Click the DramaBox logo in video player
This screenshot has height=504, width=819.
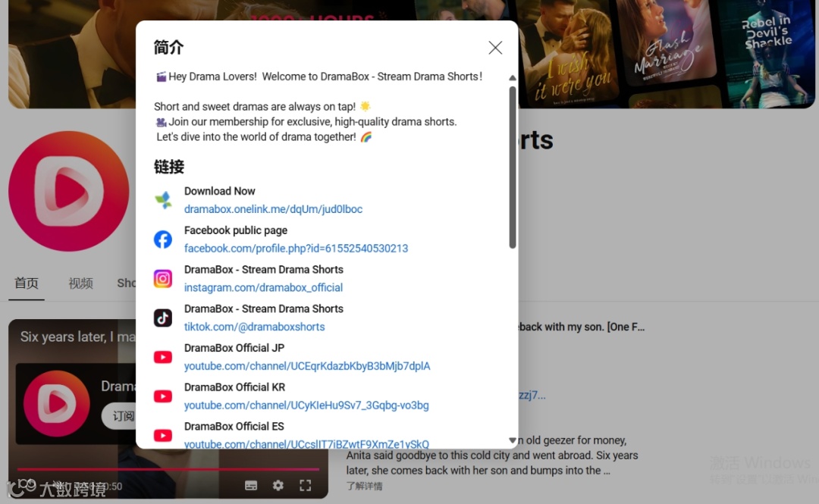(x=56, y=404)
